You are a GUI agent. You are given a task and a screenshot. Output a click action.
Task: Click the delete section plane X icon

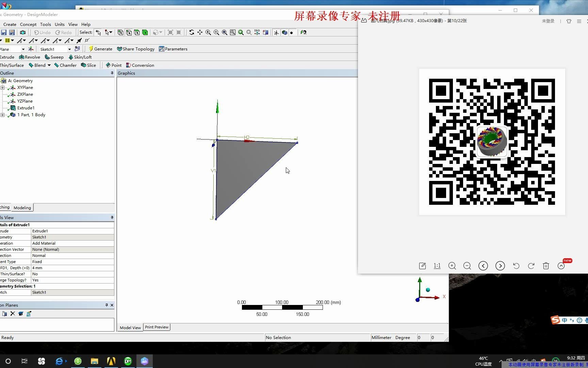(13, 314)
